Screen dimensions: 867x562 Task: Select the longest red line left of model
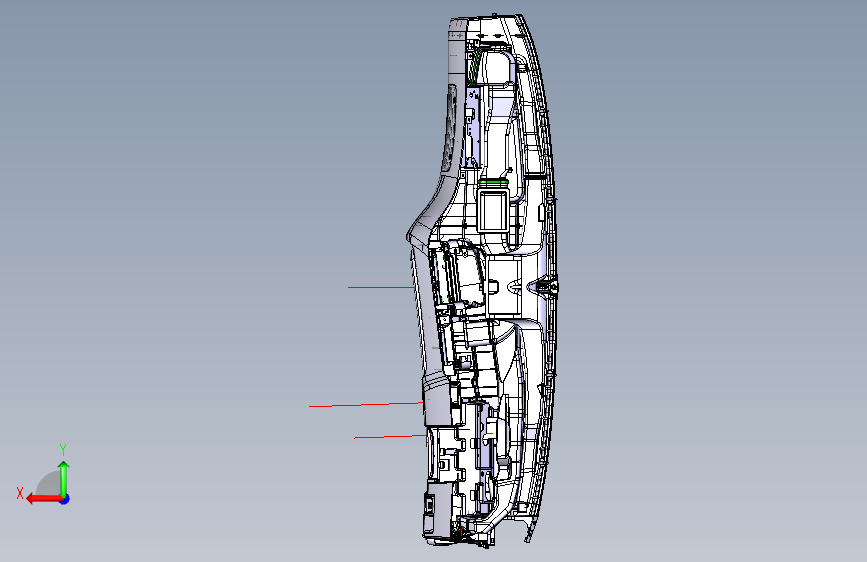click(366, 404)
